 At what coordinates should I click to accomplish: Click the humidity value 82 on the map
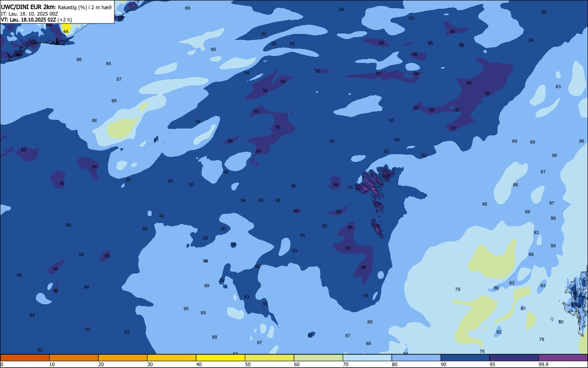(499, 332)
